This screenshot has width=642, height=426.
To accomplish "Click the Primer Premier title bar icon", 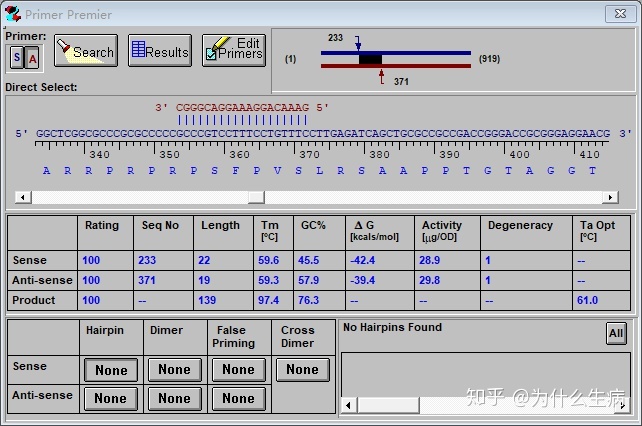I will [13, 14].
